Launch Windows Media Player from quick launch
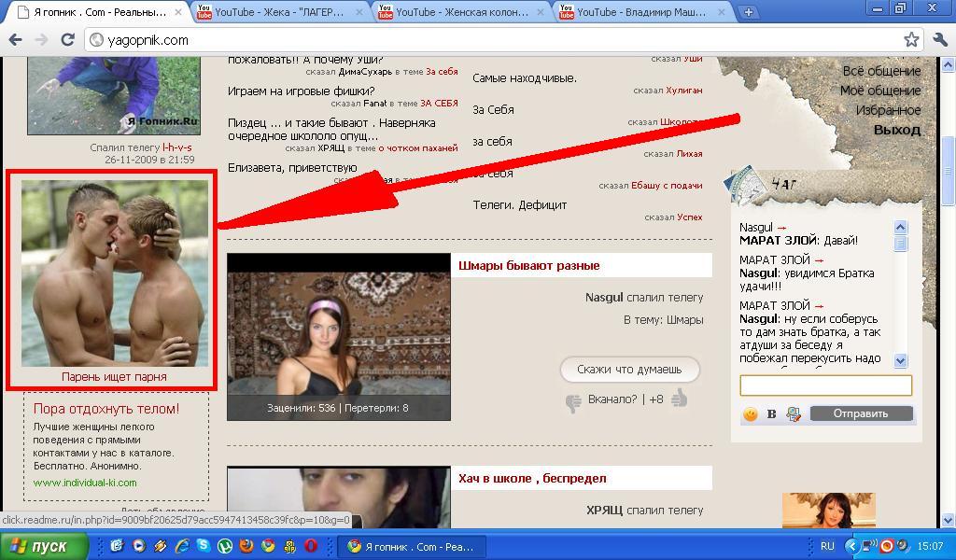 point(138,546)
